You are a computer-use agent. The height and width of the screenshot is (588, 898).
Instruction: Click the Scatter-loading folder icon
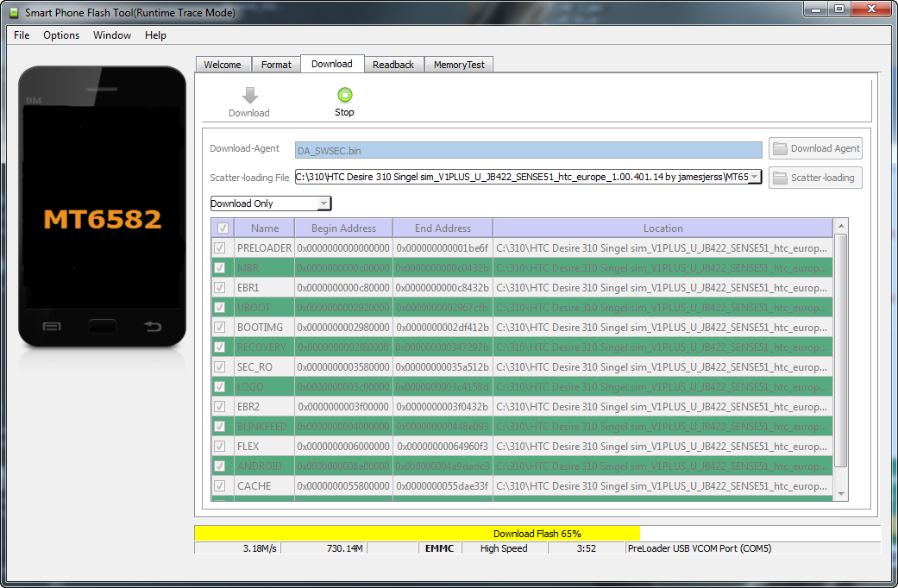click(x=780, y=178)
